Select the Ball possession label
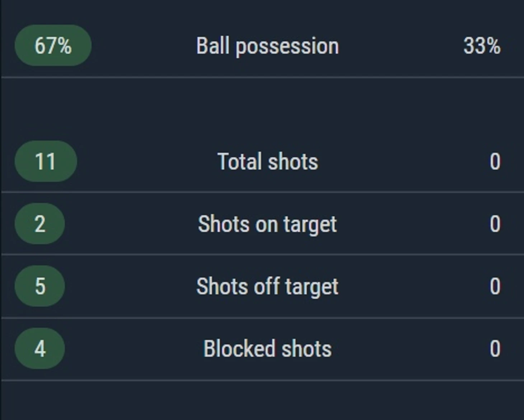524x420 pixels. (x=267, y=46)
